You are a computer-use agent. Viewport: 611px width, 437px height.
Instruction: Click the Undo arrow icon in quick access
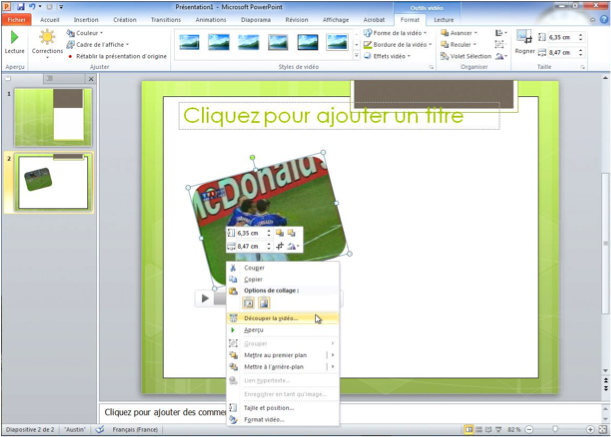[x=32, y=7]
